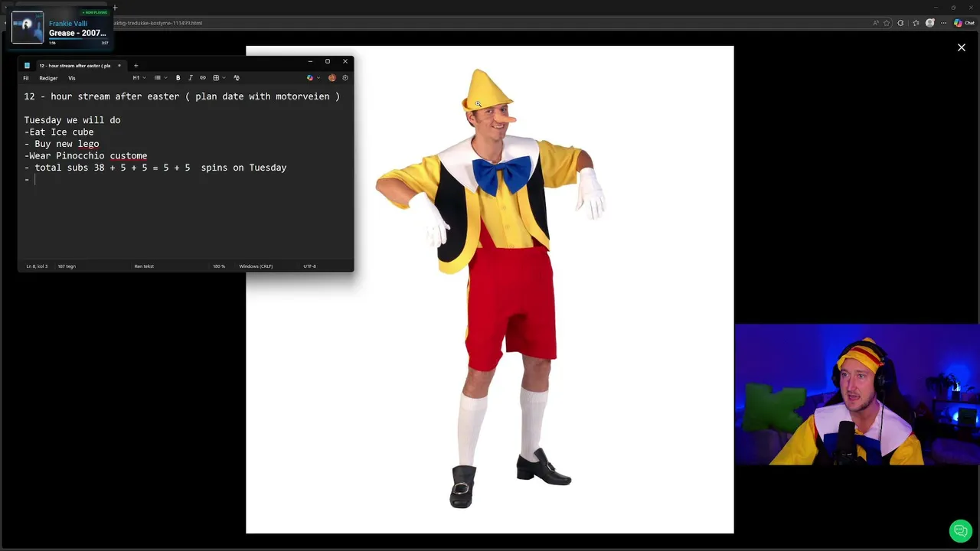Open the Fil menu in Notepad
This screenshot has height=551, width=980.
26,78
